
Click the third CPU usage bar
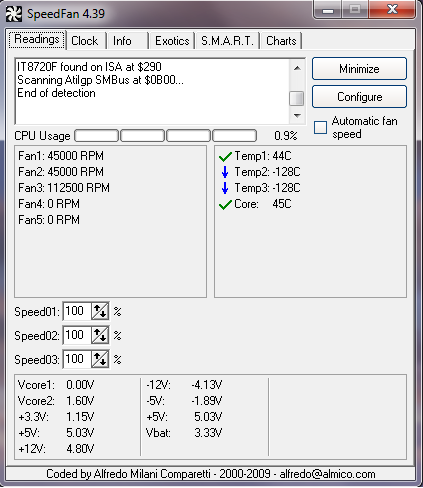click(x=189, y=136)
